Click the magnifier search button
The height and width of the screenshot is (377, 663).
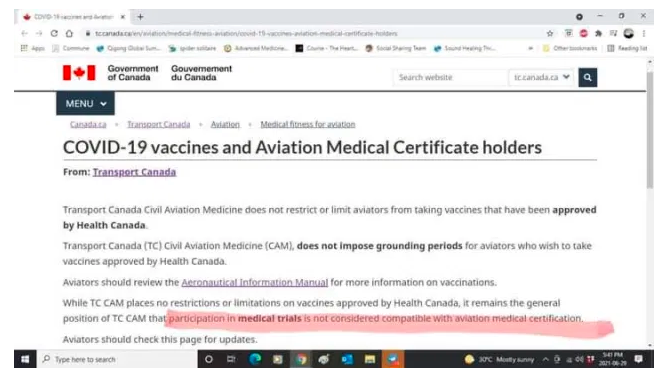(x=588, y=77)
